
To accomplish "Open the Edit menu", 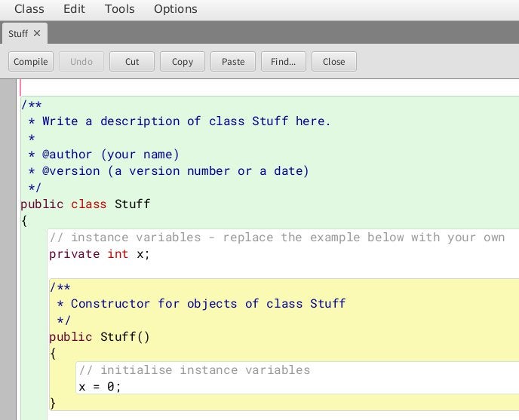I will [x=74, y=9].
